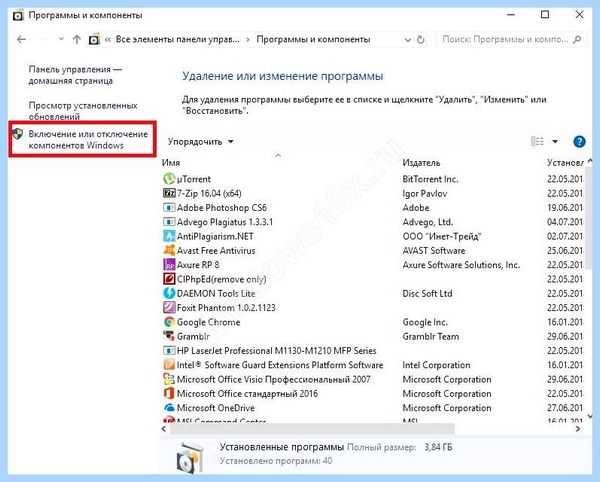
Task: Select publisher Disc Soft Ltd
Action: pos(427,293)
